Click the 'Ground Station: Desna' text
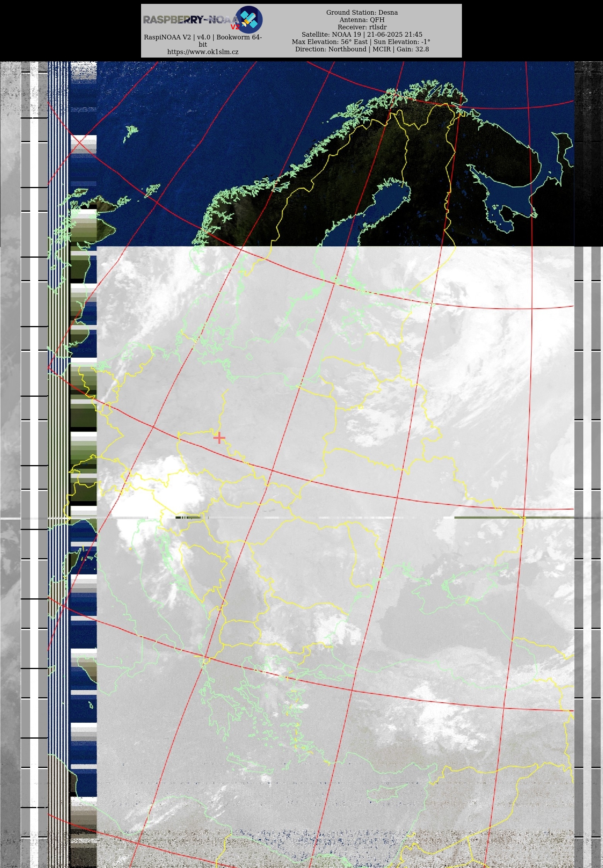Viewport: 603px width, 868px height. pyautogui.click(x=362, y=12)
